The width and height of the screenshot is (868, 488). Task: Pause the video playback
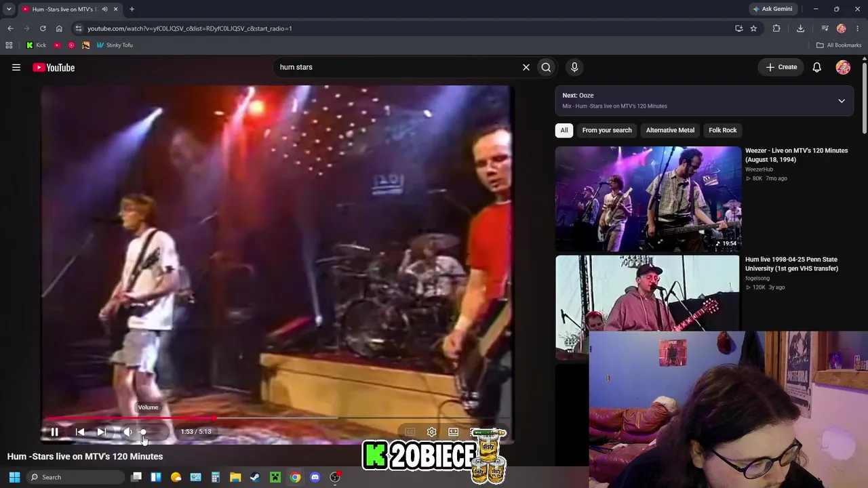click(x=54, y=432)
